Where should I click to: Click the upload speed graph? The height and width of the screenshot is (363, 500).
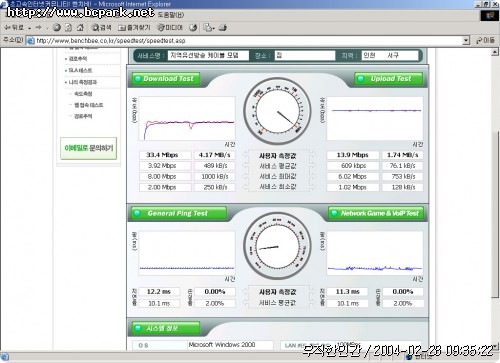coord(375,118)
